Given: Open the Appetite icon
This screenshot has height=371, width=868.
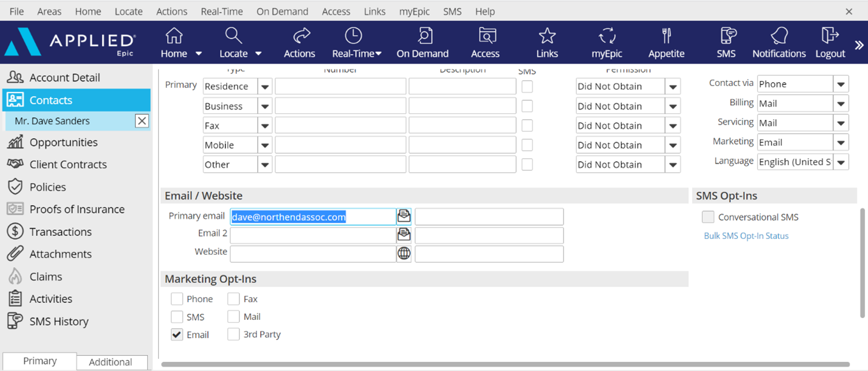Looking at the screenshot, I should point(667,35).
